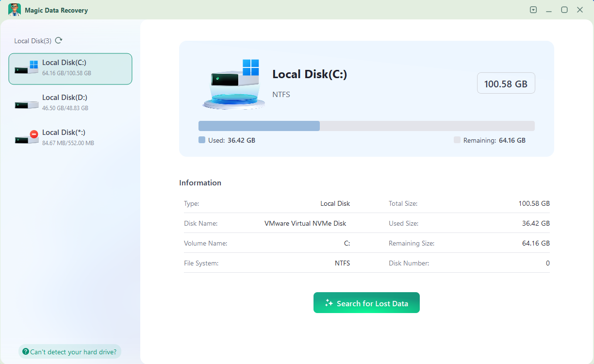Minimize the Magic Data Recovery window

(x=549, y=10)
